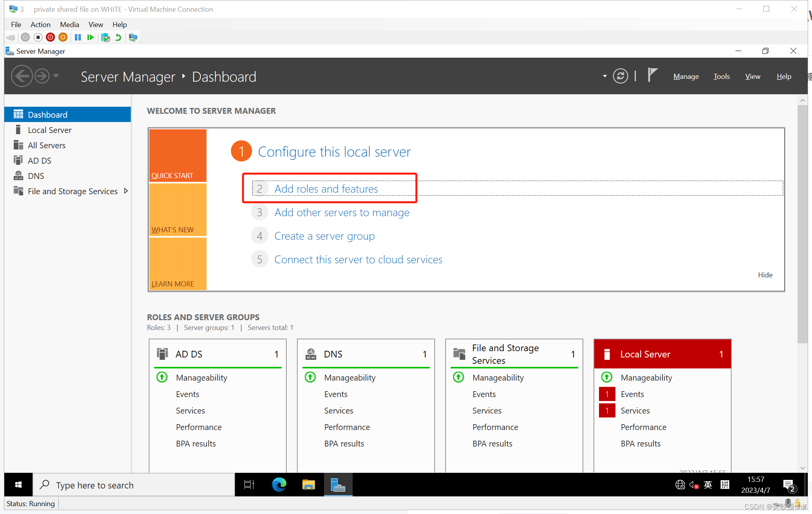Pause the virtual machine
The width and height of the screenshot is (812, 514).
coord(78,37)
